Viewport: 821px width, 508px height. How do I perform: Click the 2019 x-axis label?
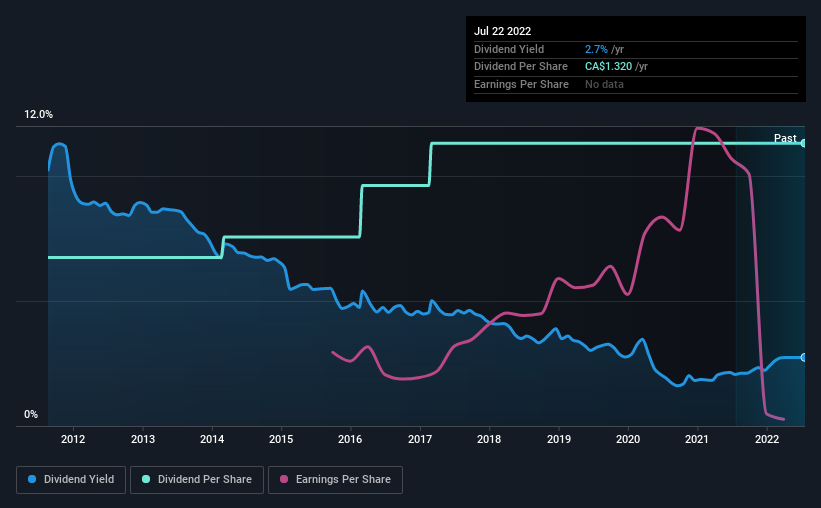559,439
